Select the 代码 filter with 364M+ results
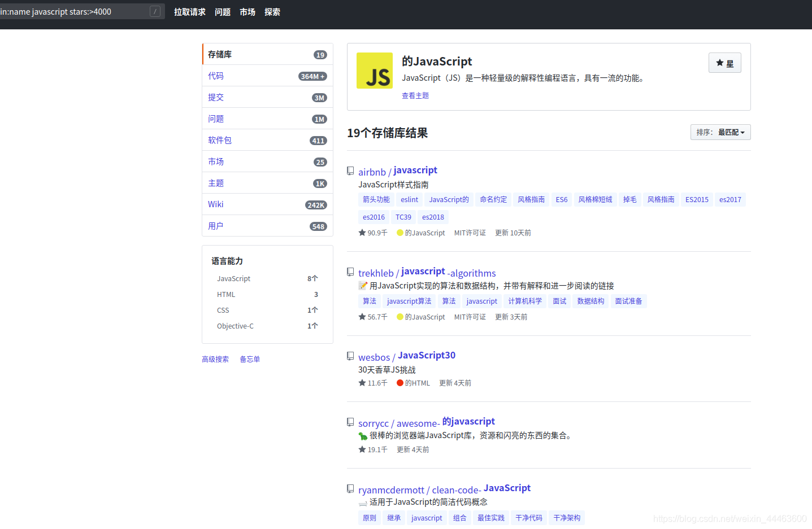 point(267,76)
